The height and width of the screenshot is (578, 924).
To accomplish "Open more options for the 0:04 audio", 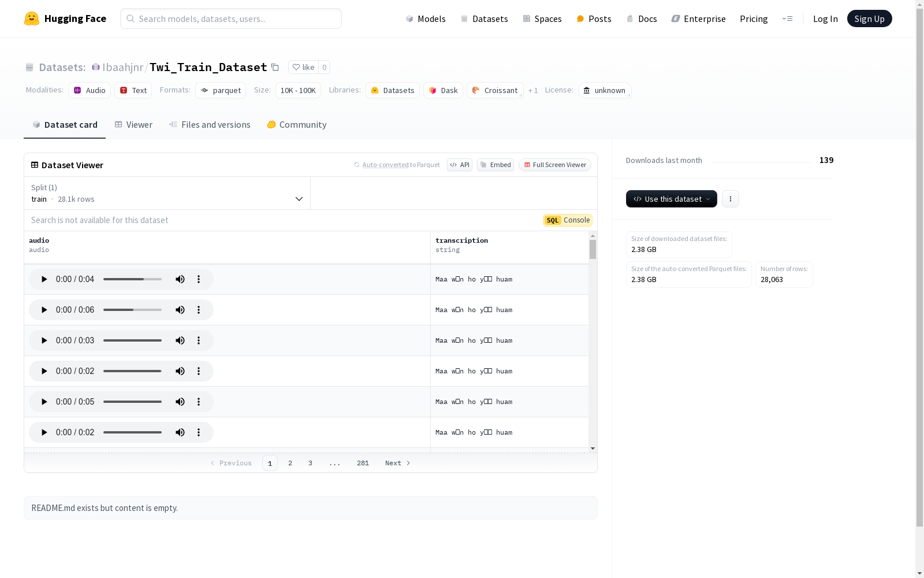I will point(199,279).
